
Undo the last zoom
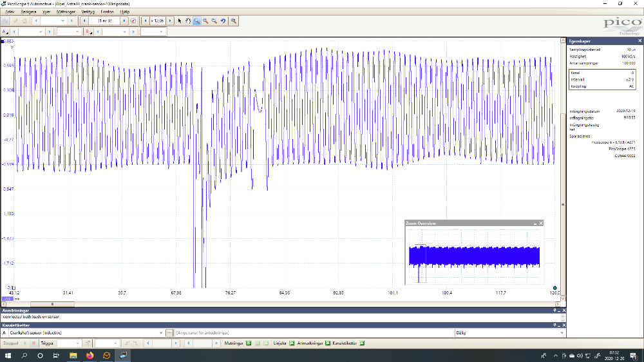pyautogui.click(x=223, y=21)
